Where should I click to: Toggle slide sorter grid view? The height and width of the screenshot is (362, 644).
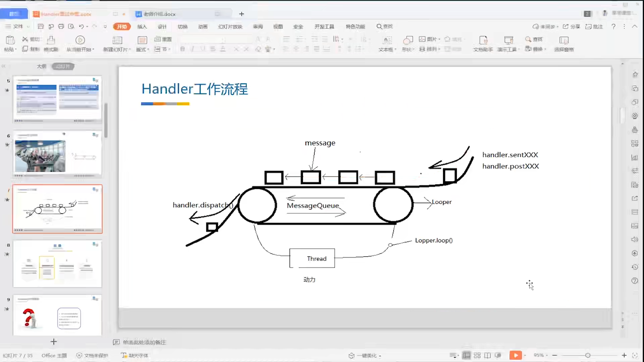477,355
